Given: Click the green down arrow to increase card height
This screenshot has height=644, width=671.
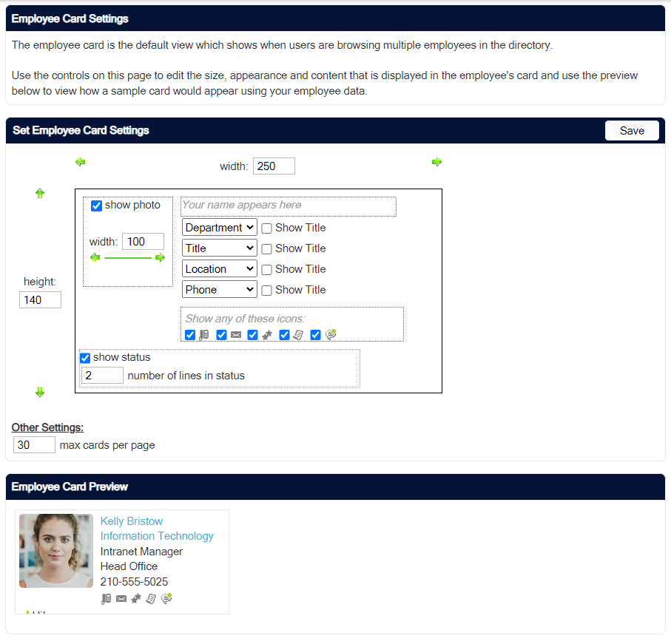Looking at the screenshot, I should pos(40,392).
